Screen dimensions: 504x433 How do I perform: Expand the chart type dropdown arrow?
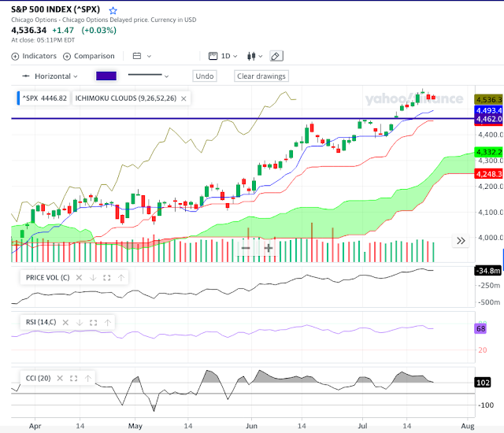261,56
